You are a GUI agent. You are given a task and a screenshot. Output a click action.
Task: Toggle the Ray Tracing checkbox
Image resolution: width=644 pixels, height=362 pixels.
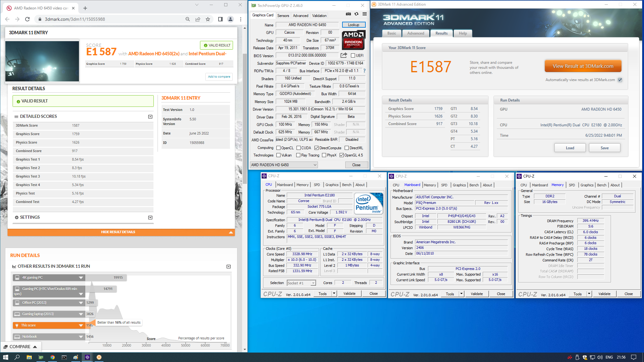click(x=298, y=155)
